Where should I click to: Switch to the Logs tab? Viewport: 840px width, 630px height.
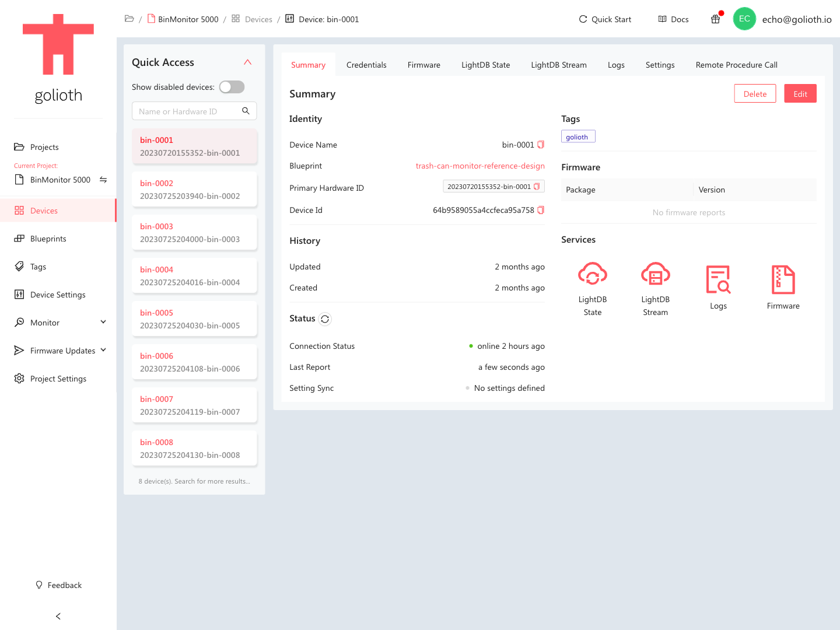pos(616,65)
